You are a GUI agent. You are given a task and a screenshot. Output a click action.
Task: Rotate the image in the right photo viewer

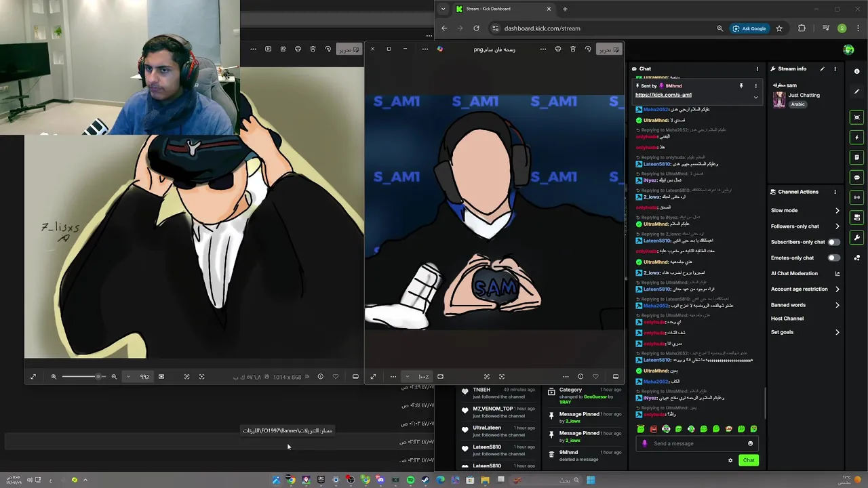coord(588,49)
